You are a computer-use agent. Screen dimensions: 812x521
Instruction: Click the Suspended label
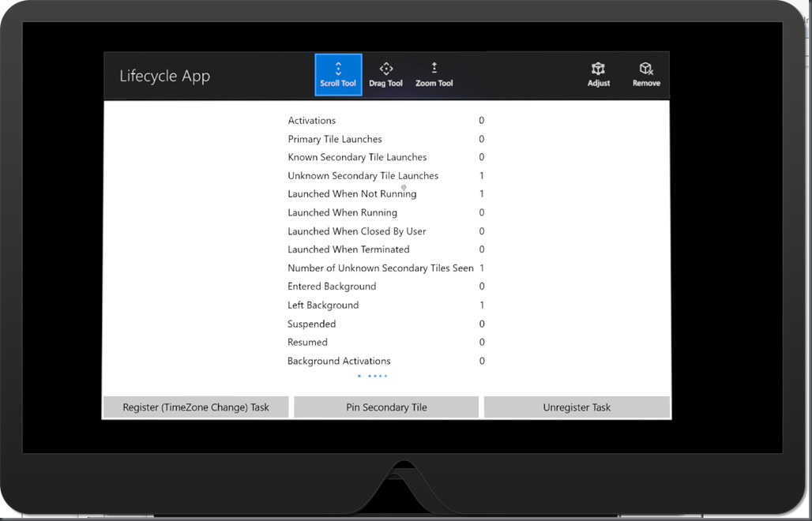(x=312, y=324)
